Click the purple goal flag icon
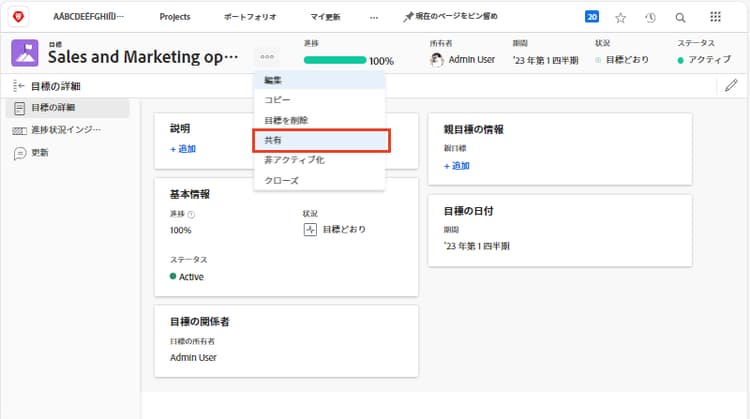750x419 pixels. coord(25,53)
